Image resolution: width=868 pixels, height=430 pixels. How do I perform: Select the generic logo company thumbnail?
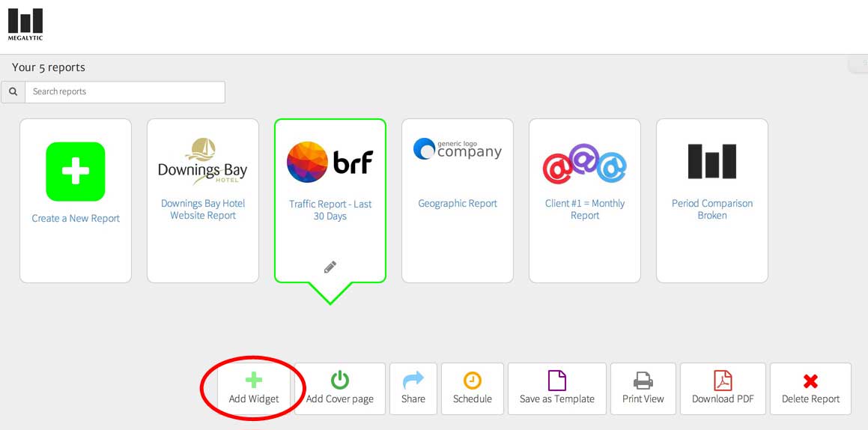coord(458,149)
